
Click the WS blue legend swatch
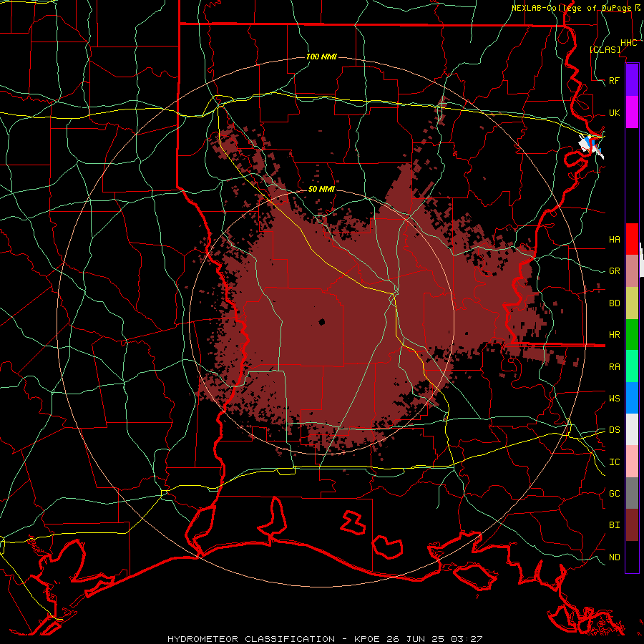tap(632, 398)
